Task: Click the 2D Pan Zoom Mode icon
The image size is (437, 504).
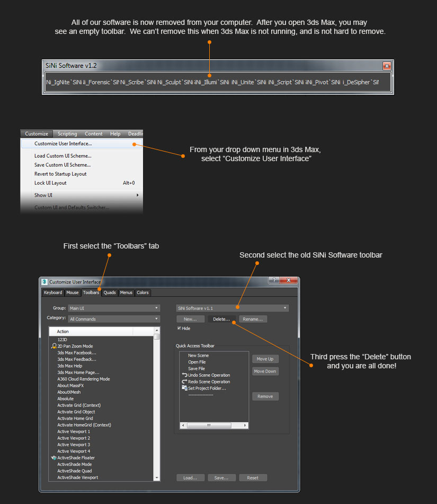Action: coord(53,346)
